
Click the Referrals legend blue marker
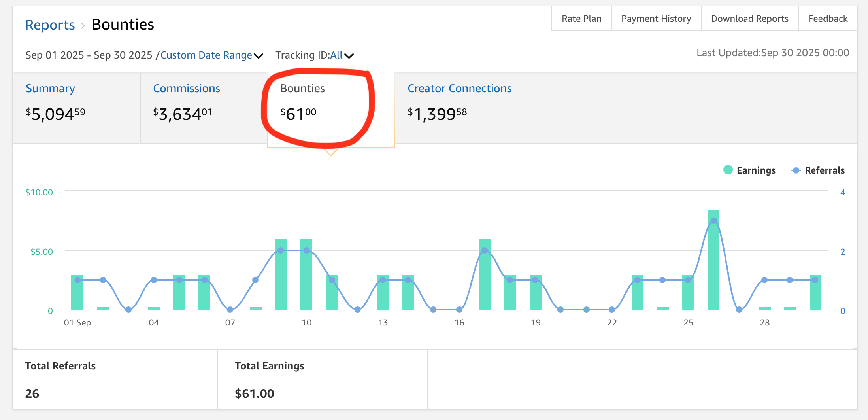click(x=796, y=170)
